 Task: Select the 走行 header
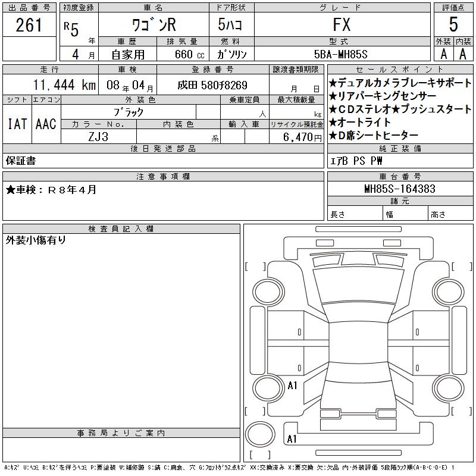50,69
